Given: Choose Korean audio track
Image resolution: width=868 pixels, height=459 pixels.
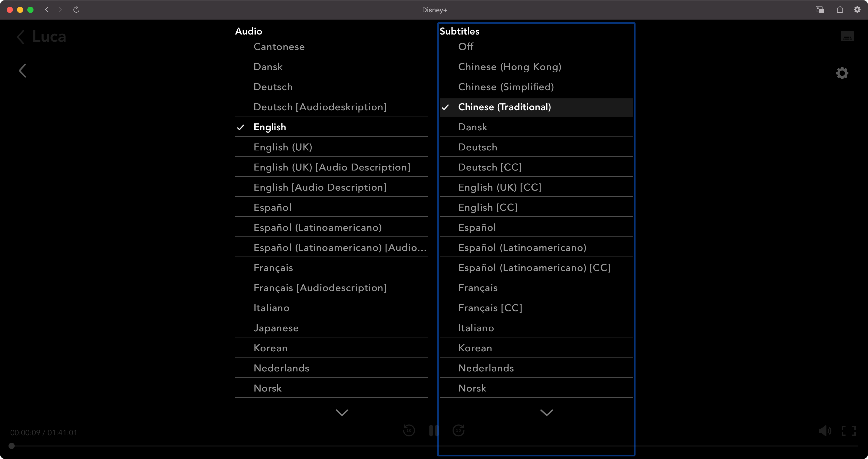Looking at the screenshot, I should (x=331, y=348).
